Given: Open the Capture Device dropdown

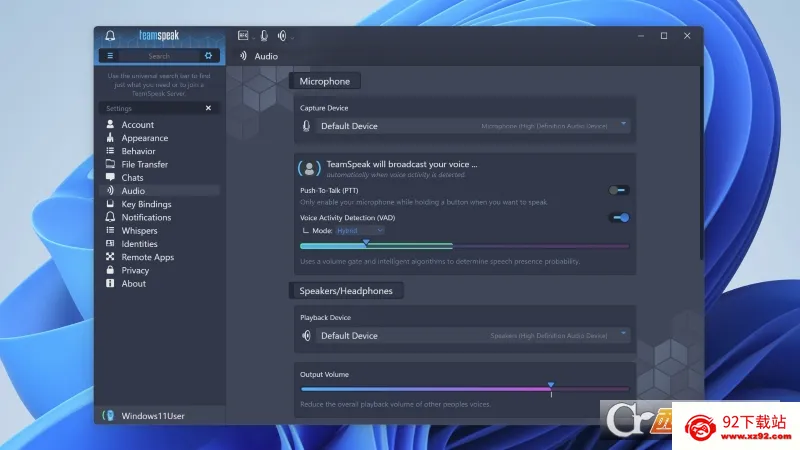Looking at the screenshot, I should pyautogui.click(x=472, y=126).
